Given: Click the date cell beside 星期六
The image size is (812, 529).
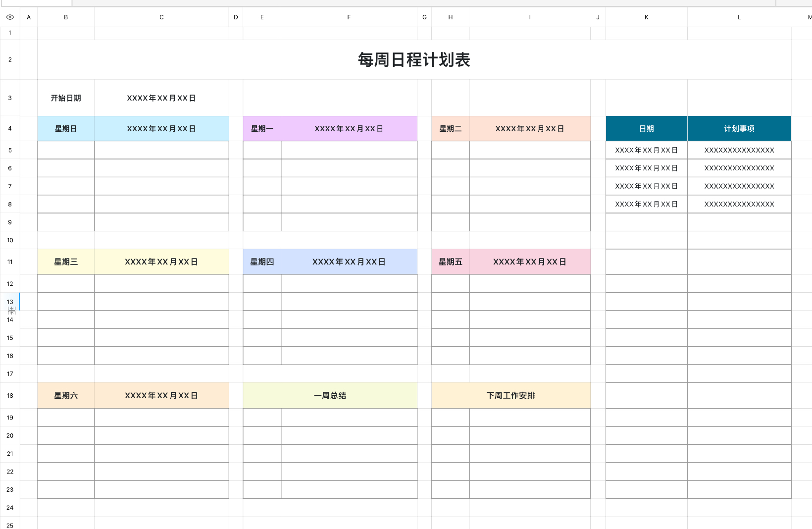Looking at the screenshot, I should [161, 396].
